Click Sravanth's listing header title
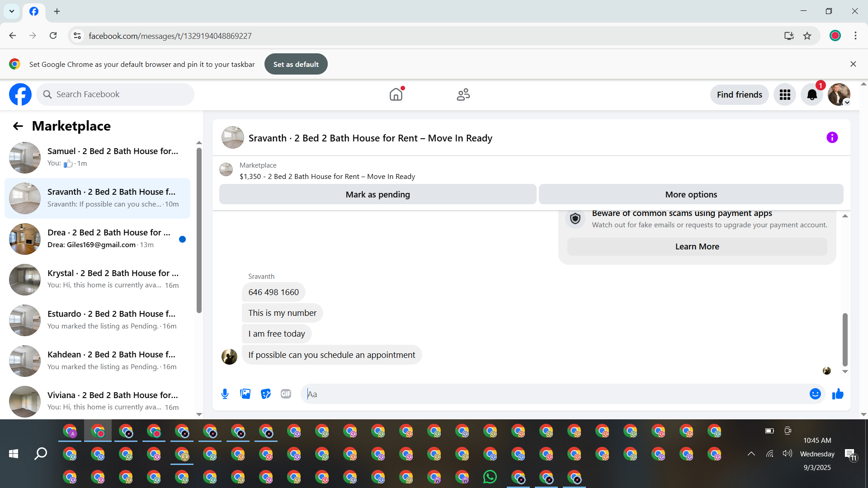The image size is (868, 488). [370, 138]
